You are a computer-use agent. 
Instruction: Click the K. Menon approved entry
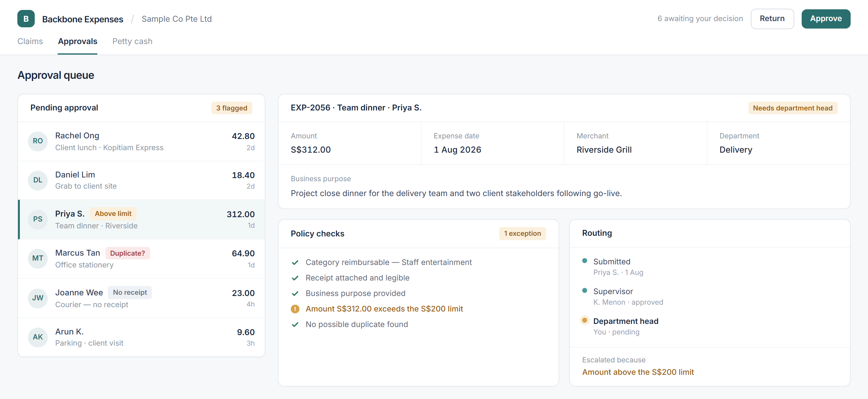(628, 302)
